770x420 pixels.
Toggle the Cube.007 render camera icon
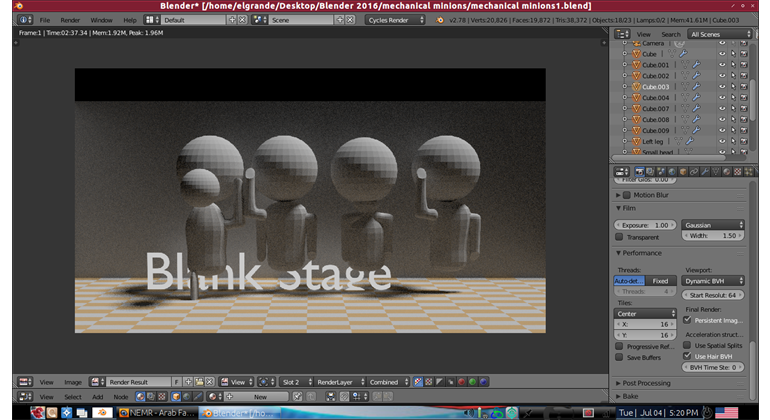743,109
